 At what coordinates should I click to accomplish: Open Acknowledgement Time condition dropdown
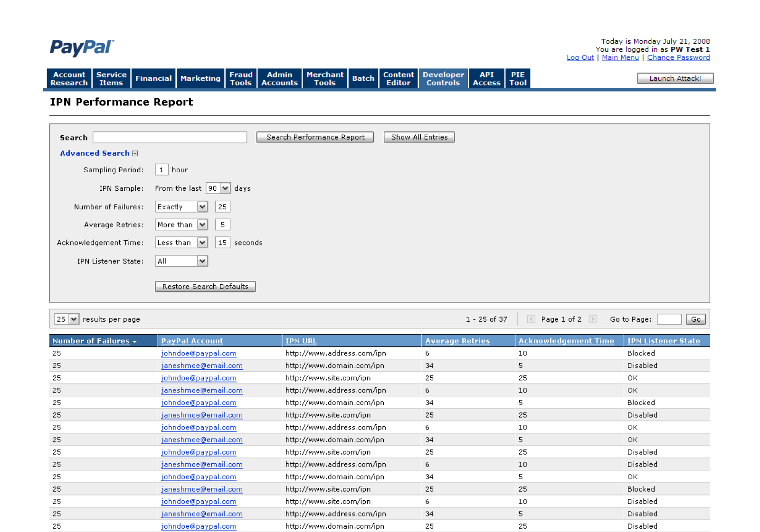coord(202,243)
